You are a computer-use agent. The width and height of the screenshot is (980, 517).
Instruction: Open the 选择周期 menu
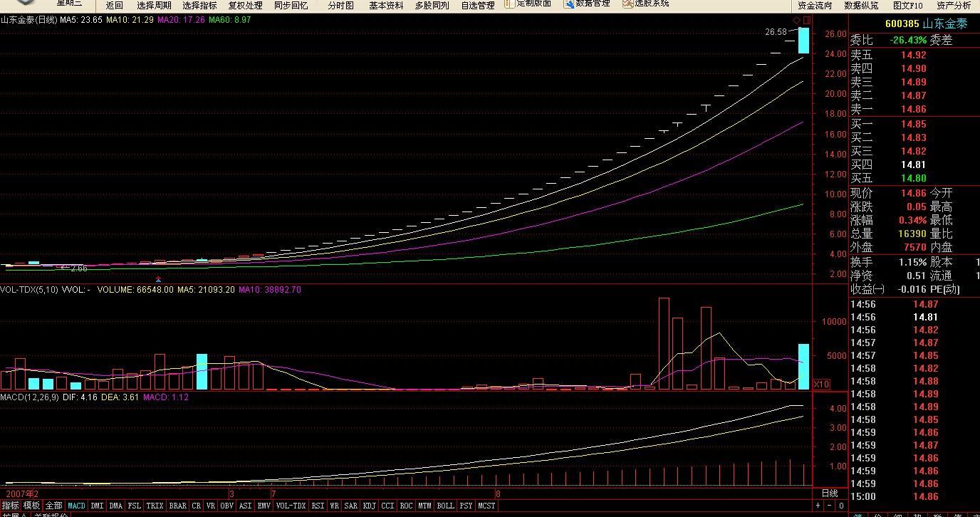[154, 5]
